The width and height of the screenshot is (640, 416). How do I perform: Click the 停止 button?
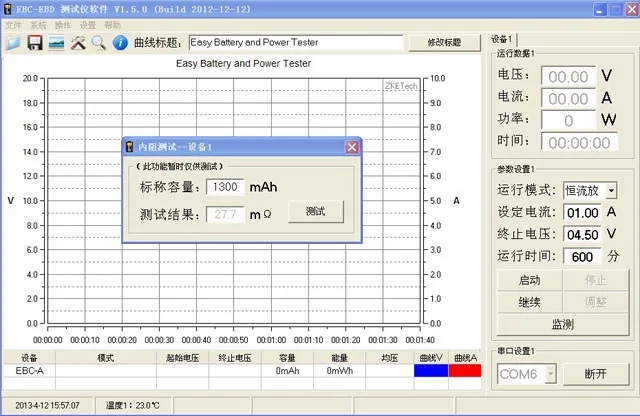coord(596,280)
